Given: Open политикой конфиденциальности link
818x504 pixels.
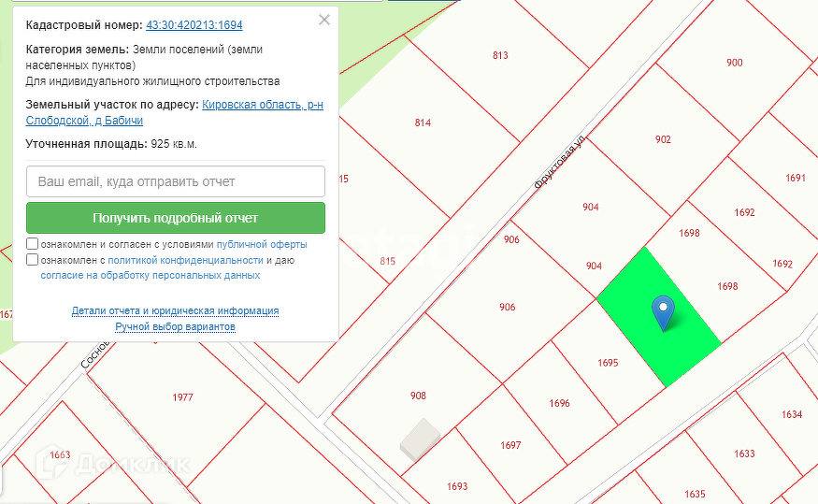Looking at the screenshot, I should point(185,260).
